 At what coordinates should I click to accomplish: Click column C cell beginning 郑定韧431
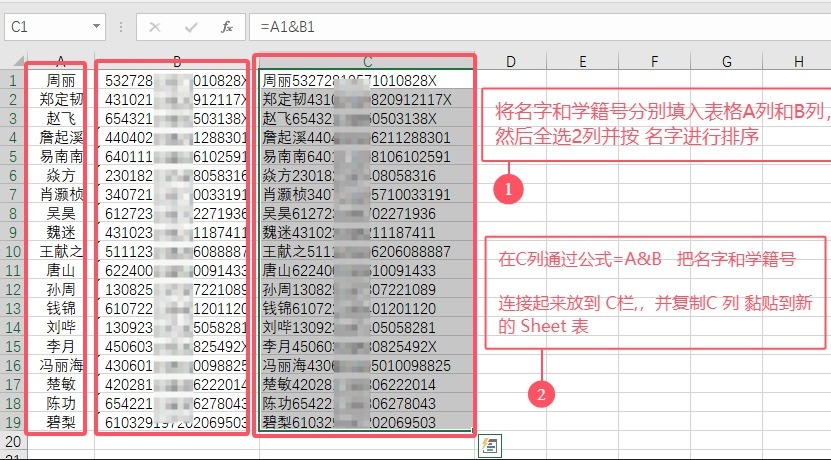point(367,100)
